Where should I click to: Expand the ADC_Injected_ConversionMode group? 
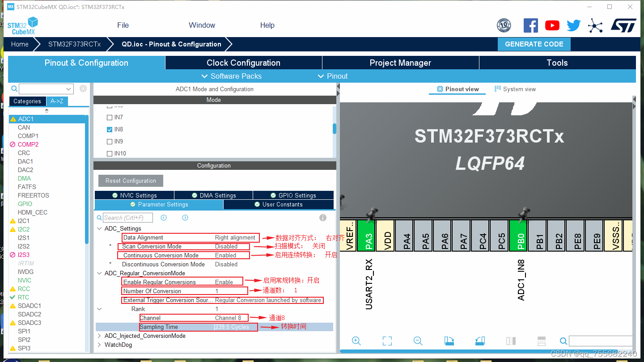(99, 336)
